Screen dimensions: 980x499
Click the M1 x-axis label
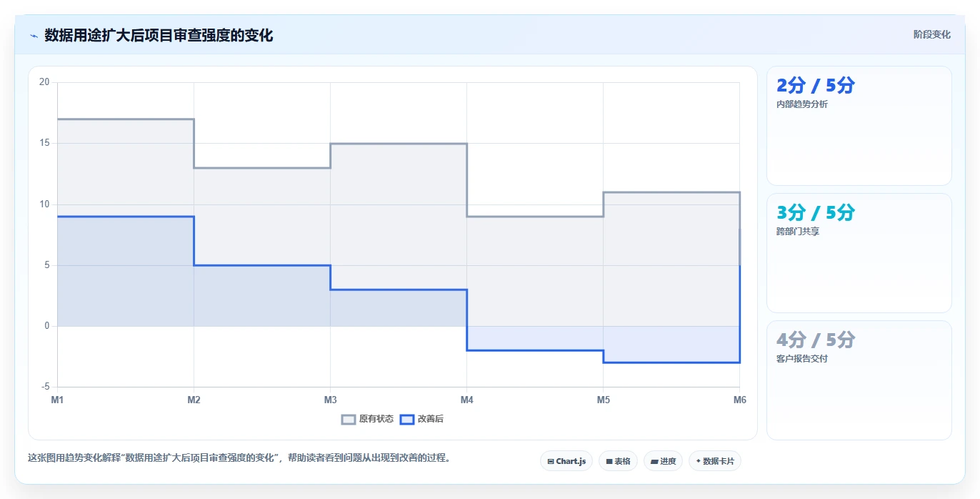click(57, 400)
